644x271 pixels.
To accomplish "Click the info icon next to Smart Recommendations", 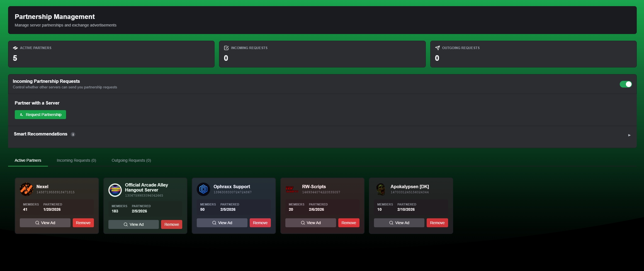I will [73, 134].
